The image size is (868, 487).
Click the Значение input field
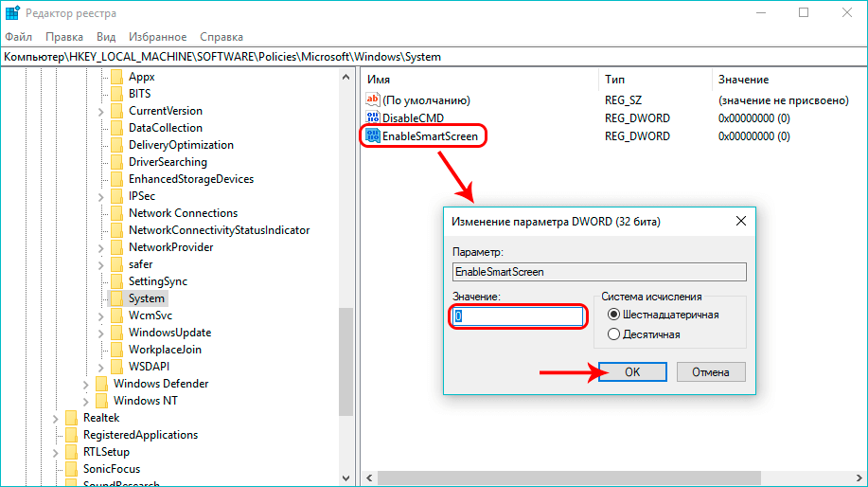[518, 316]
